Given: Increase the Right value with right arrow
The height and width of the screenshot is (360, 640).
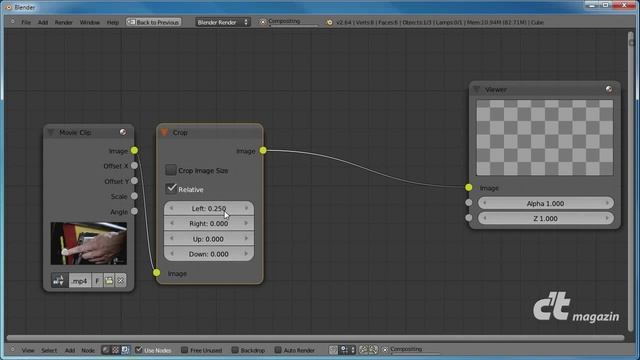Looking at the screenshot, I should click(246, 224).
